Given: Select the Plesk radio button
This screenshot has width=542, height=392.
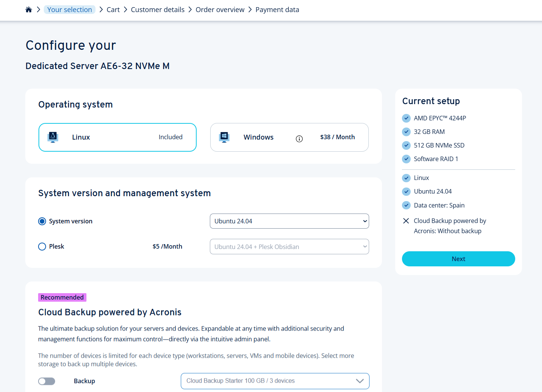Looking at the screenshot, I should (x=42, y=246).
